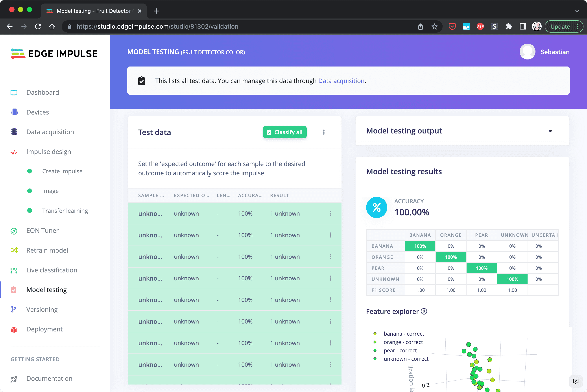This screenshot has width=587, height=392.
Task: Toggle orange - correct legend entry
Action: click(403, 342)
